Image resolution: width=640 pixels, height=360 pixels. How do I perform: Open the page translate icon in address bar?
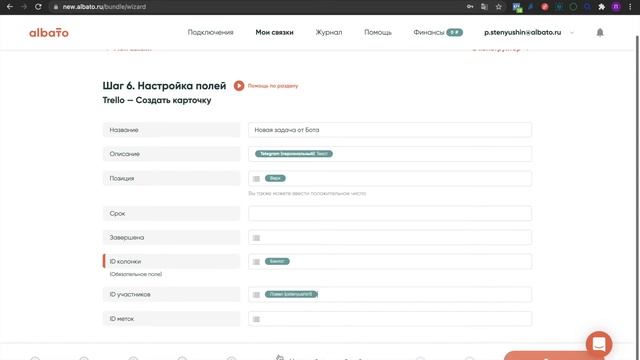coord(484,7)
